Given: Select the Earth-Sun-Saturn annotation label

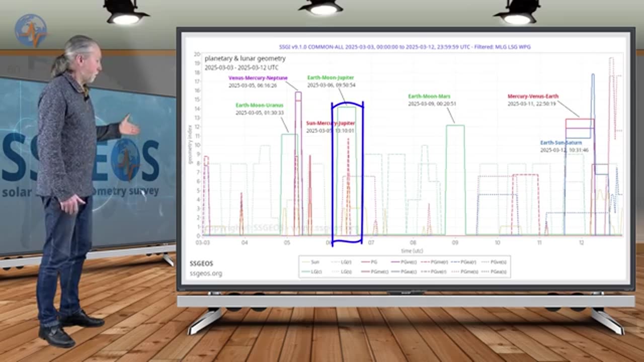Looking at the screenshot, I should 561,143.
